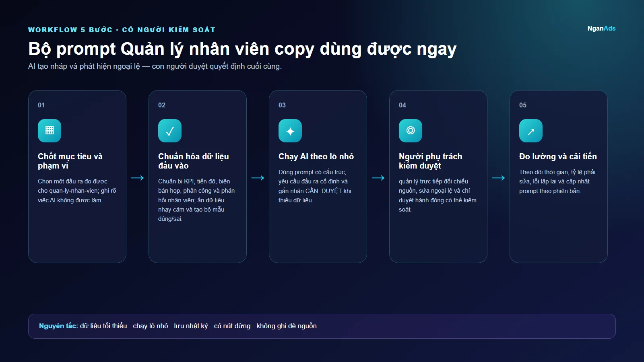The image size is (644, 362).
Task: Click the grid icon in step 01 card
Action: click(50, 131)
